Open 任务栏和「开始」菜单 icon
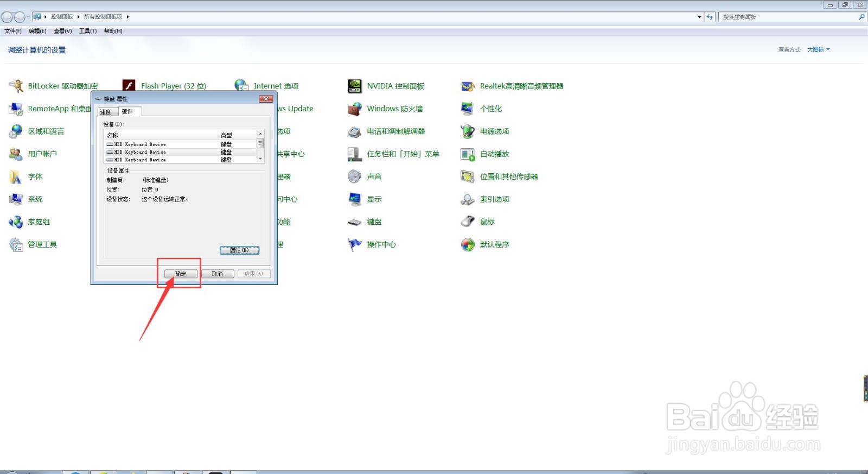This screenshot has height=474, width=868. click(355, 154)
